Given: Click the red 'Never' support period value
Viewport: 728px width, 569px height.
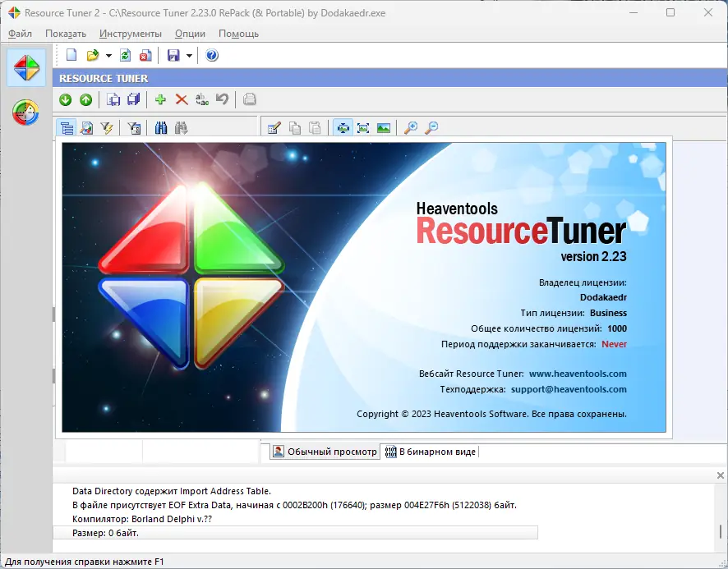Looking at the screenshot, I should click(x=615, y=344).
